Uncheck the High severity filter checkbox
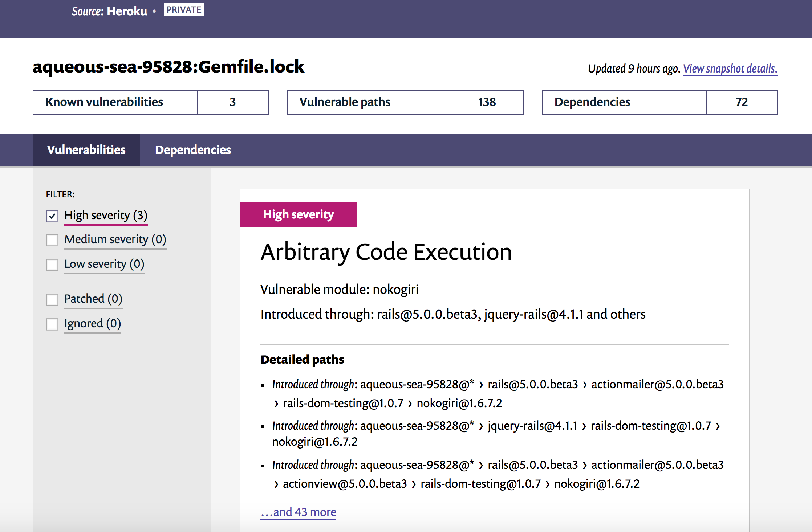Viewport: 812px width, 532px height. [x=52, y=216]
